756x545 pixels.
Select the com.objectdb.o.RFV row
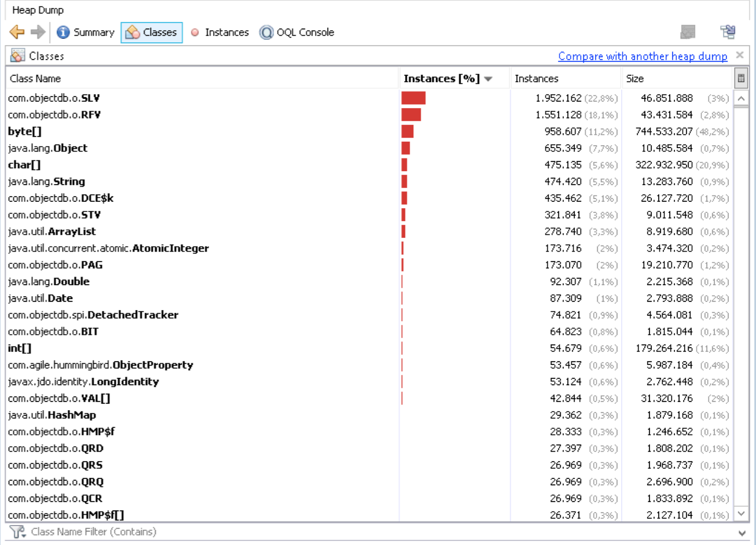click(370, 115)
